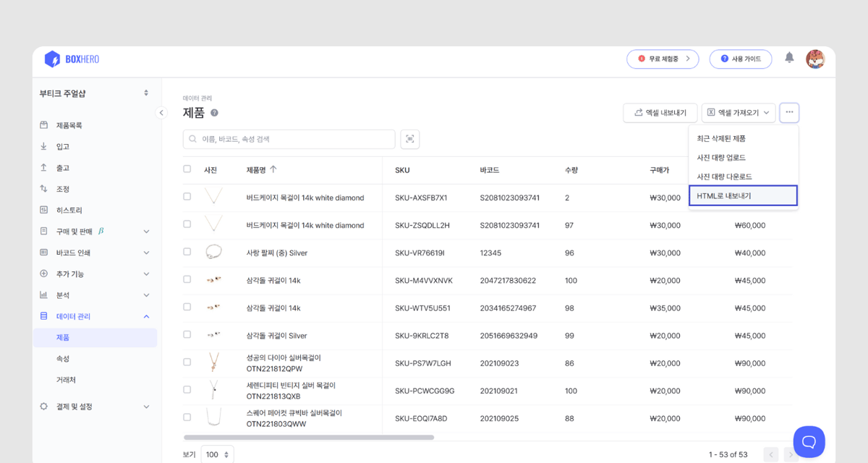Viewport: 868px width, 463px height.
Task: Choose 최근 삭제된 제품 from menu
Action: click(721, 138)
